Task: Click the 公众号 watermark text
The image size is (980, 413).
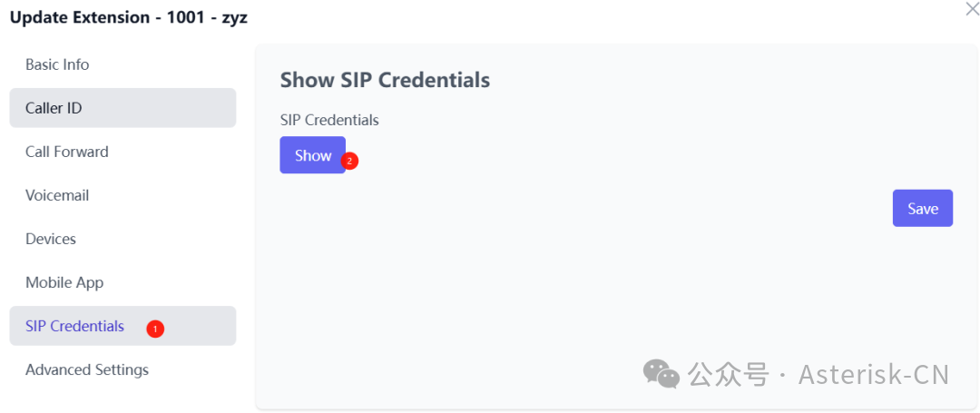Action: coord(728,374)
